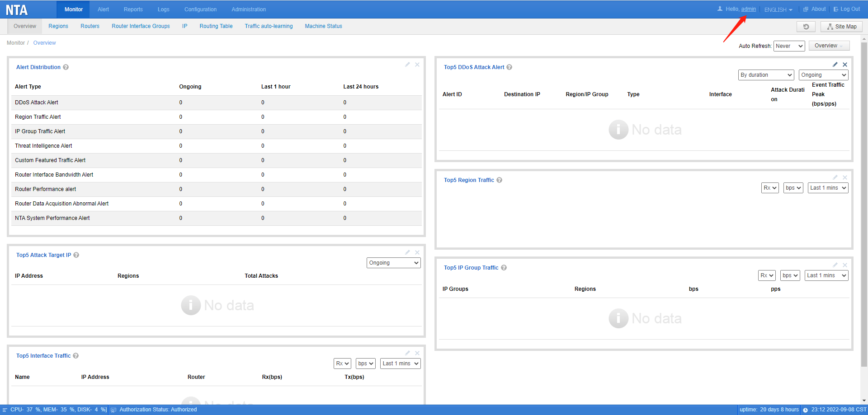Viewport: 868px width, 415px height.
Task: Click the Overview breadcrumb link
Action: 45,43
